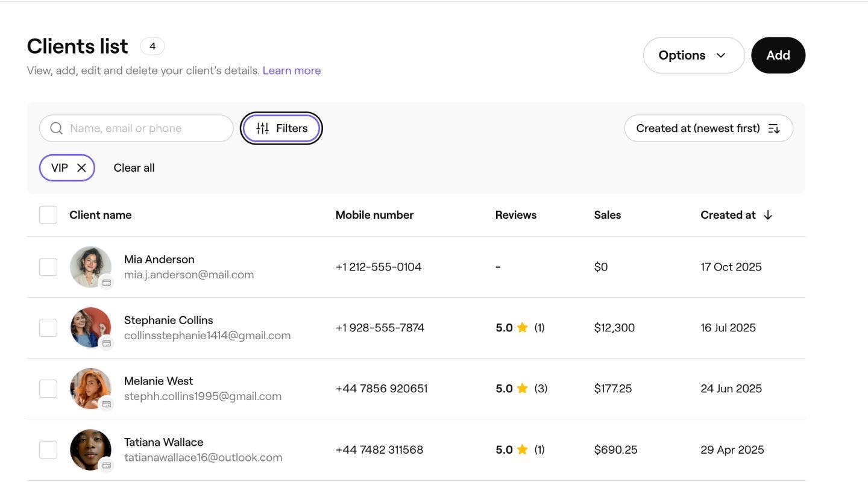
Task: Remove the VIP filter chip
Action: click(81, 168)
